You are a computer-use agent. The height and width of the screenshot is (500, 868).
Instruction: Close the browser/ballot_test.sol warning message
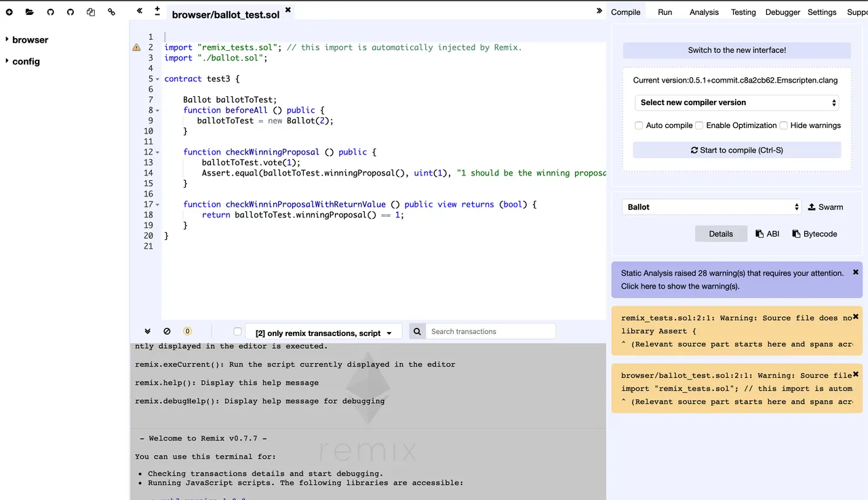856,374
